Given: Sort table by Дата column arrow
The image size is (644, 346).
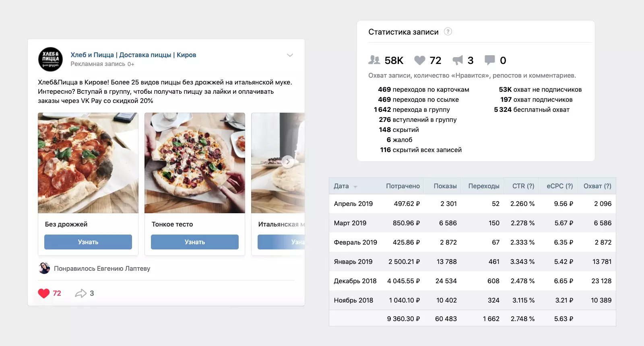Looking at the screenshot, I should pyautogui.click(x=355, y=187).
